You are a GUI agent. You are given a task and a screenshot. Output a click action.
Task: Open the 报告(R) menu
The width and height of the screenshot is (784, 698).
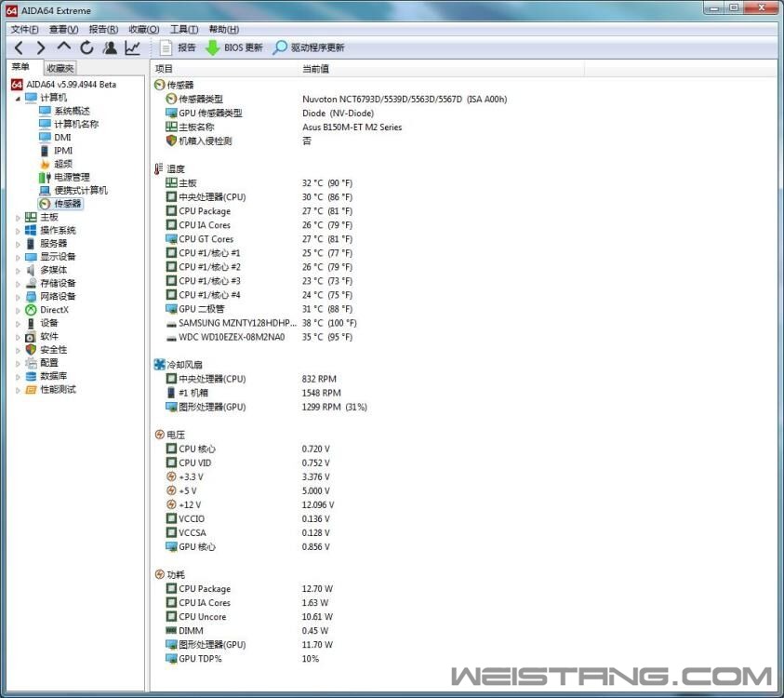(103, 30)
